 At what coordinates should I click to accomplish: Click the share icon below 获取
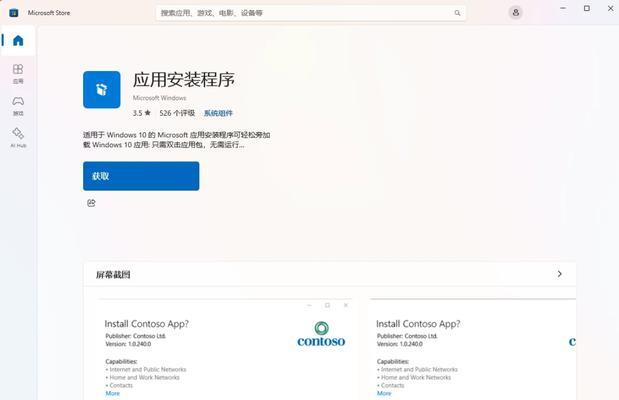click(91, 203)
